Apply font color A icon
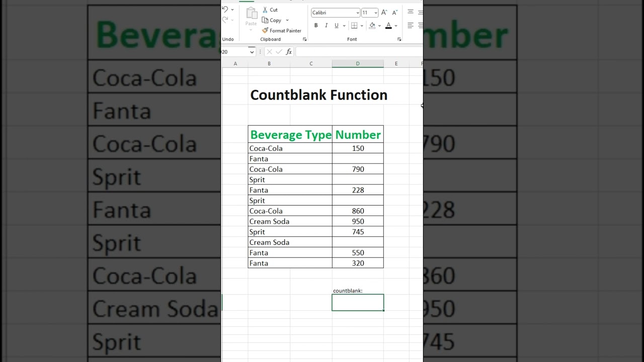 click(x=388, y=26)
